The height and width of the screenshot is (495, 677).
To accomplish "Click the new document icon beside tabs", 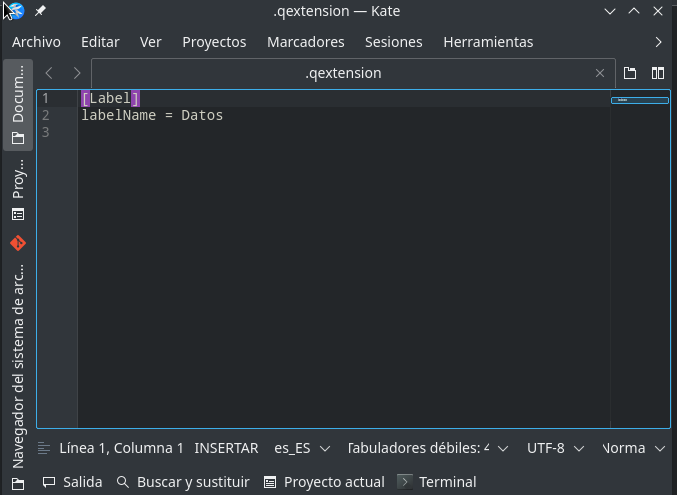I will 630,73.
